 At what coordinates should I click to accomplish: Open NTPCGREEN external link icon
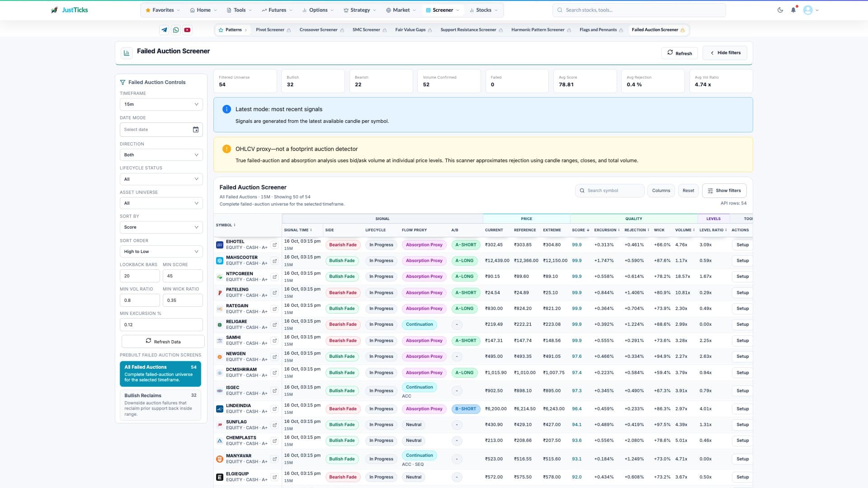click(274, 277)
